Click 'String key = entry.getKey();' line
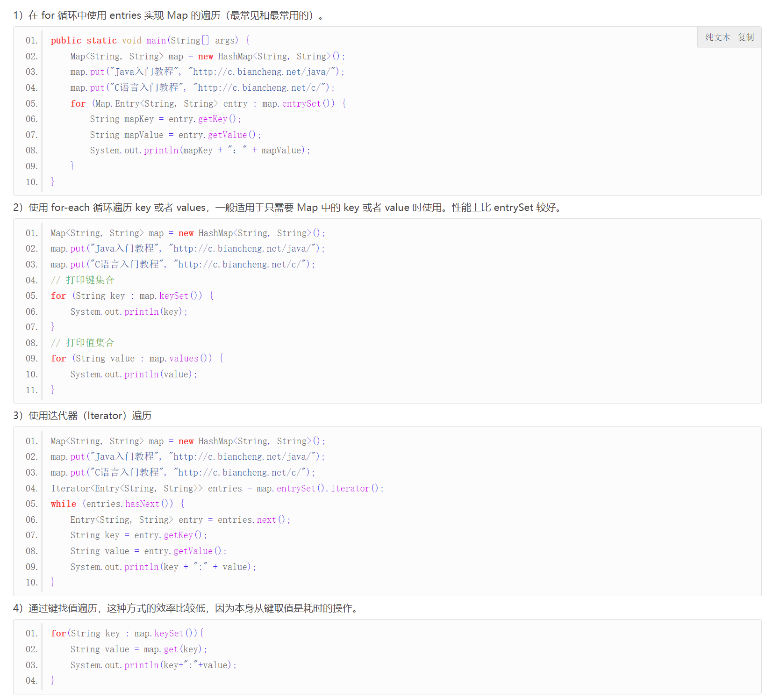 point(139,535)
